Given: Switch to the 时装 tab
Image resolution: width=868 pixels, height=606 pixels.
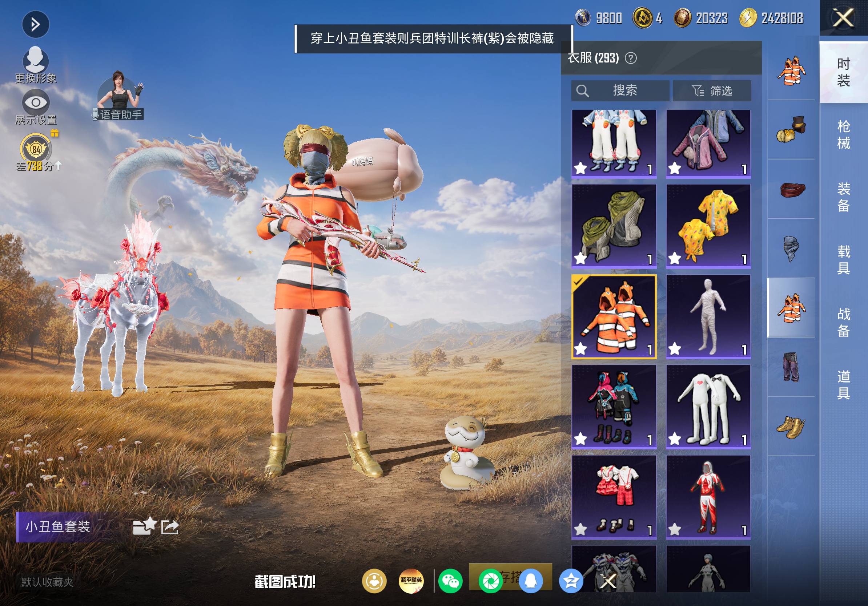Looking at the screenshot, I should point(843,72).
